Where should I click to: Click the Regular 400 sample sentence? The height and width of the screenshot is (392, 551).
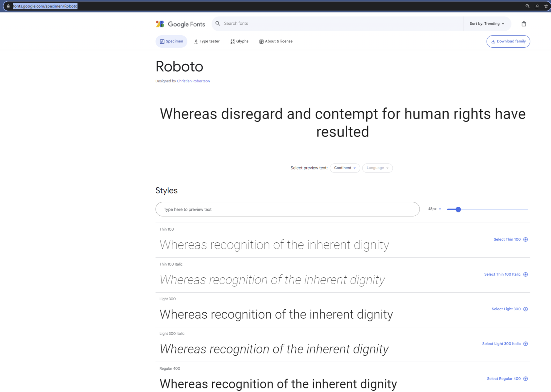tap(278, 384)
